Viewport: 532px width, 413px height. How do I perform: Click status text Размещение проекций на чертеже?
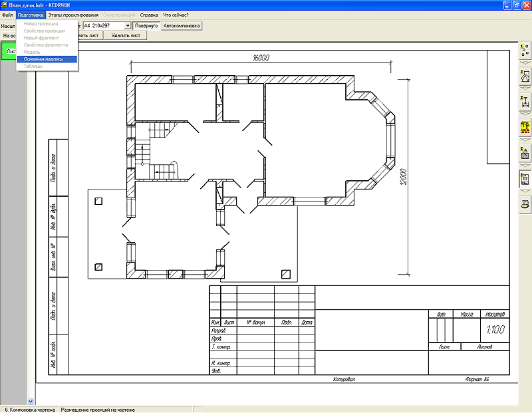point(98,410)
